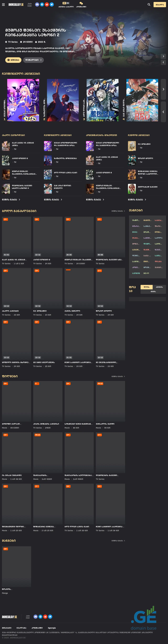
Task: Click the search magnifier icon
Action: [149, 4]
